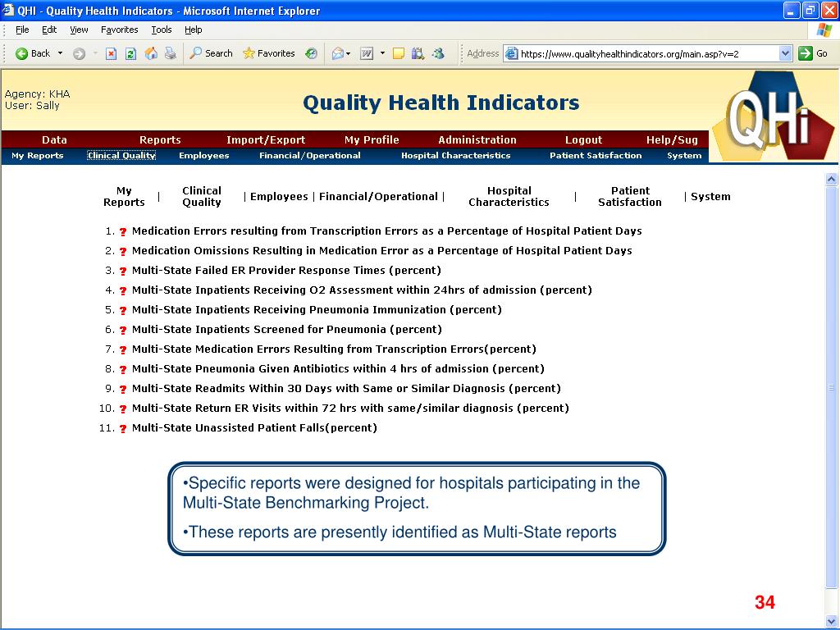The width and height of the screenshot is (840, 630).
Task: Open the Tools menu
Action: click(162, 30)
